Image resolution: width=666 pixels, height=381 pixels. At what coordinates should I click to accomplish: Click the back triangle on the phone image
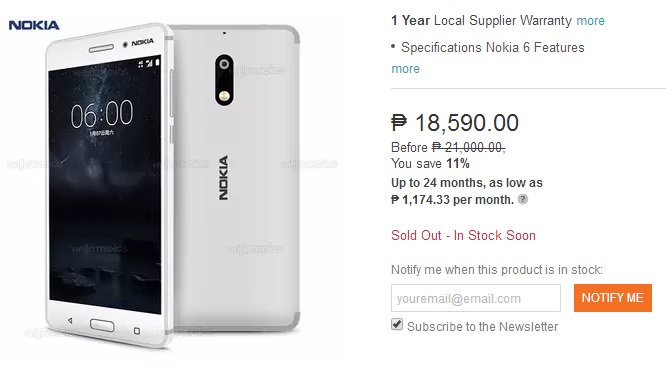(x=70, y=320)
